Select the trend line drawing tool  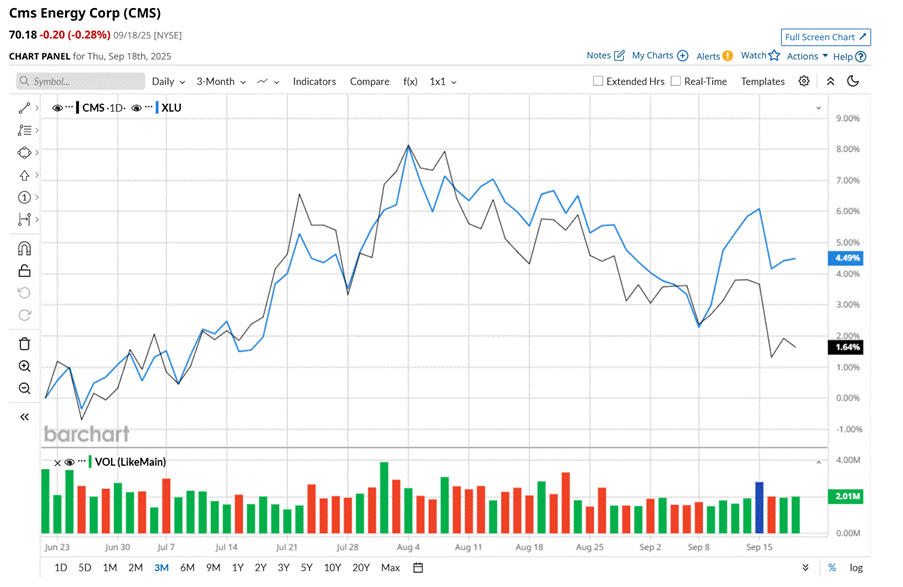click(x=24, y=108)
